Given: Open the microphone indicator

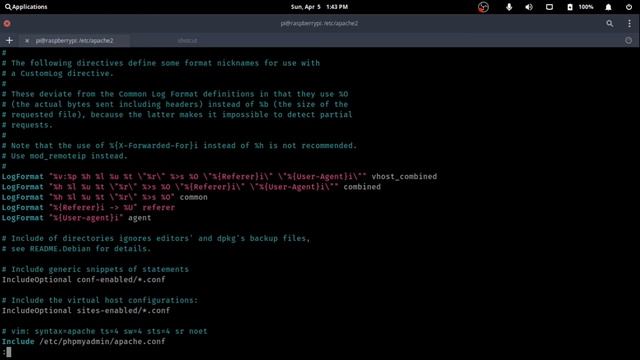Looking at the screenshot, I should pyautogui.click(x=509, y=7).
